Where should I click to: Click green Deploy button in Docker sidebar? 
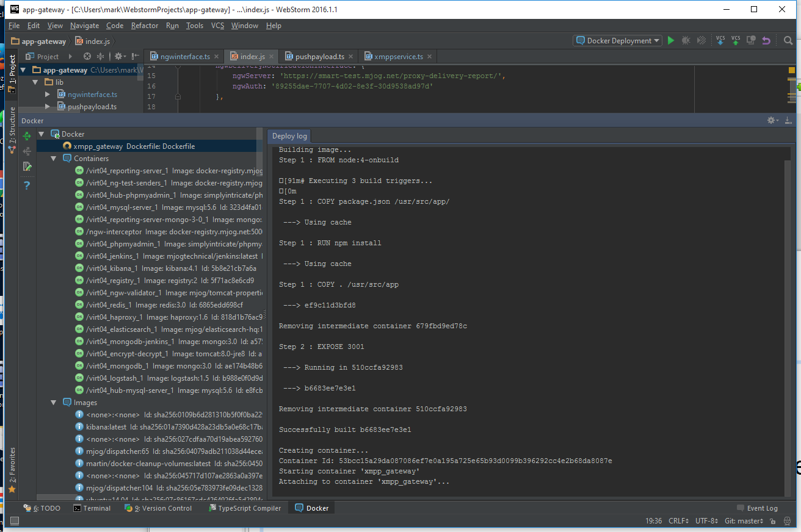point(27,136)
